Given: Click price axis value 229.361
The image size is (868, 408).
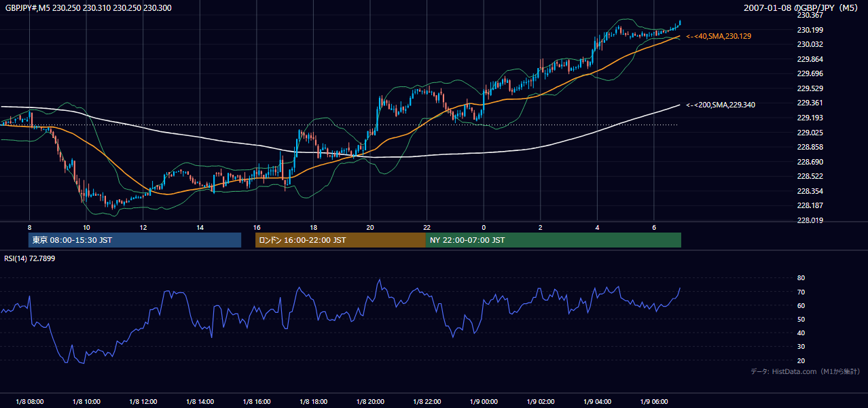Looking at the screenshot, I should (810, 103).
